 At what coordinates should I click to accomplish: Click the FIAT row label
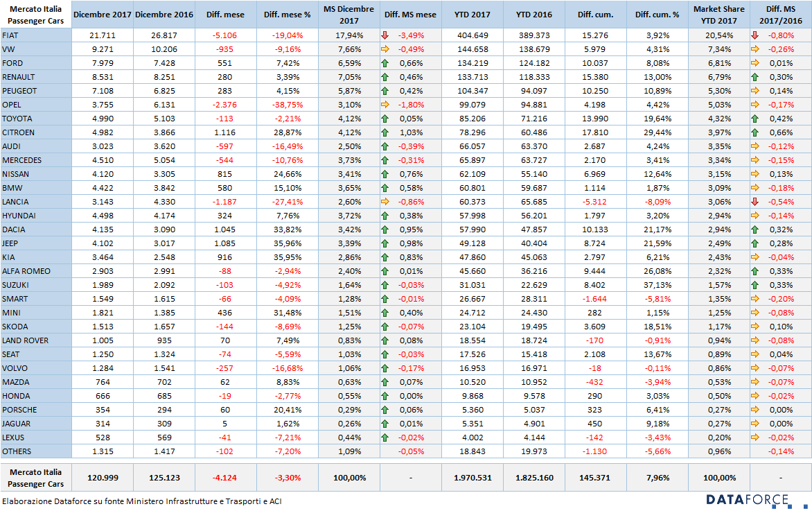pos(36,35)
